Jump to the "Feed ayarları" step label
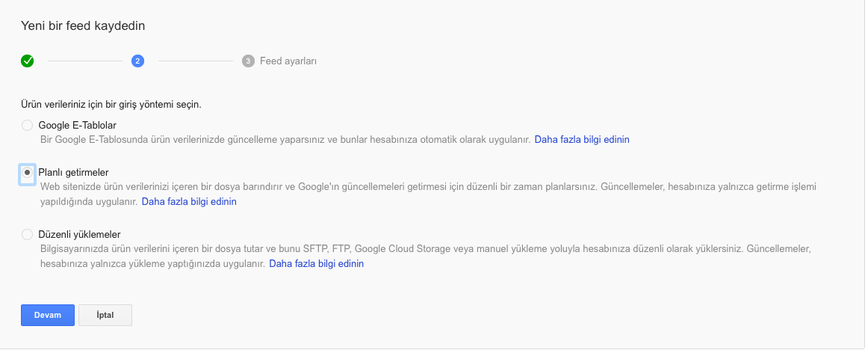 click(288, 61)
